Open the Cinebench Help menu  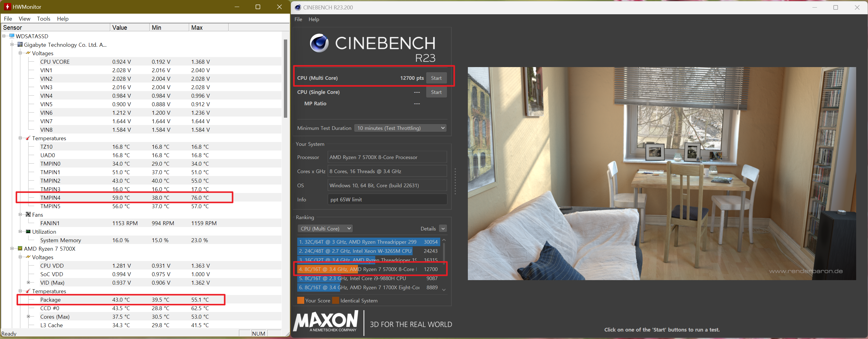(x=314, y=19)
